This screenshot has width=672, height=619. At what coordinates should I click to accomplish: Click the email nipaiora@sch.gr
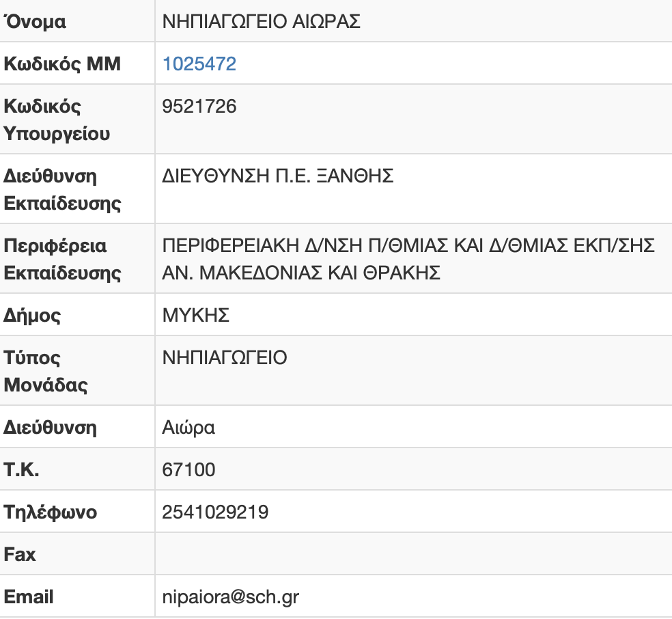pos(231,597)
